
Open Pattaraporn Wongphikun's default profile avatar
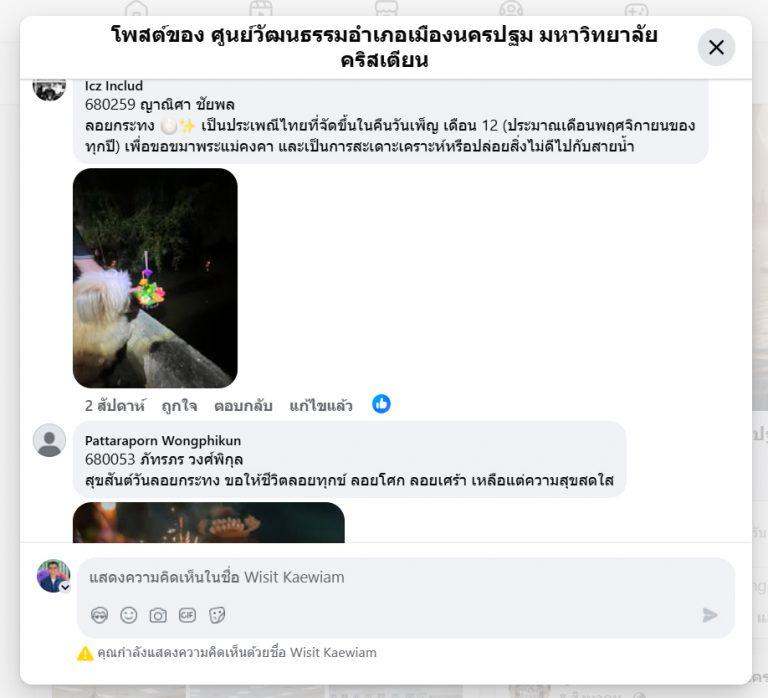pyautogui.click(x=49, y=440)
